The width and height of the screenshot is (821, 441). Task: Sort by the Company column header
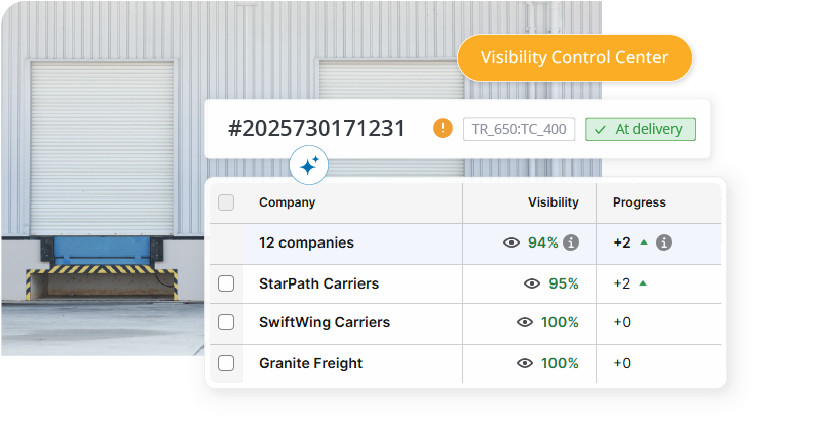(x=287, y=202)
